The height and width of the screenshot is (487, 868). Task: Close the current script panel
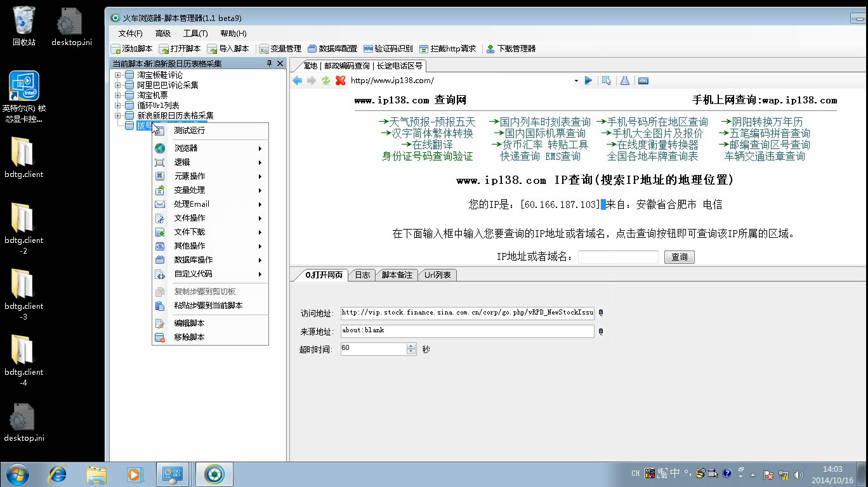pos(280,63)
